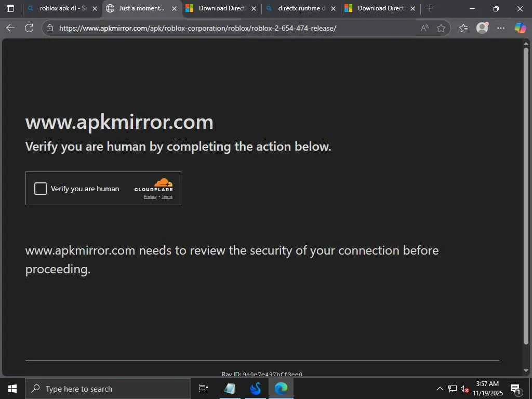Refresh the apkmirror page

[29, 28]
